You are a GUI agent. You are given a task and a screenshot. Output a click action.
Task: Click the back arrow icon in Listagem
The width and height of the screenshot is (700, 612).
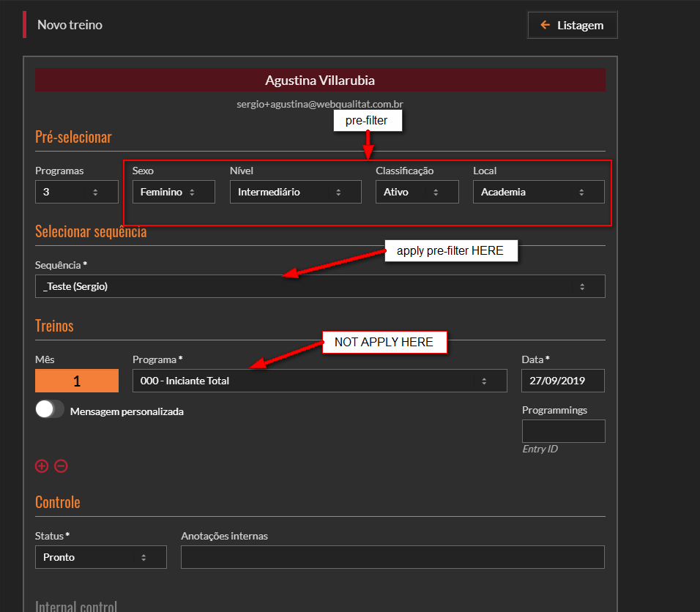pyautogui.click(x=545, y=25)
